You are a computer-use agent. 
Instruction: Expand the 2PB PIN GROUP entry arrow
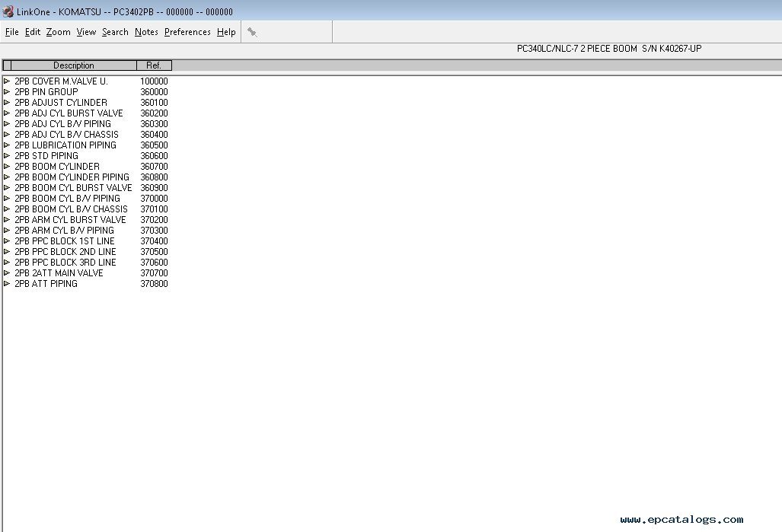click(x=7, y=92)
